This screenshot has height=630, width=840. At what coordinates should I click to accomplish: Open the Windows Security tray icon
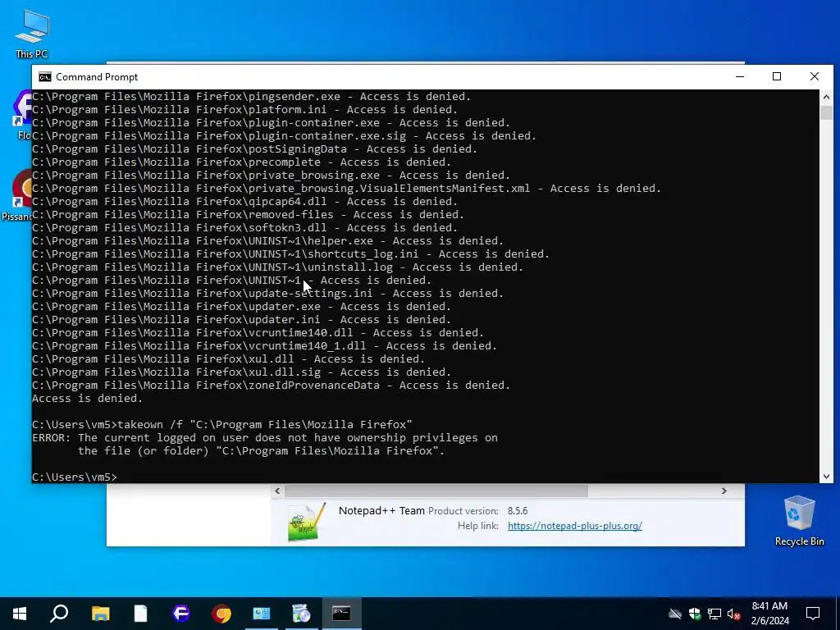click(x=695, y=614)
